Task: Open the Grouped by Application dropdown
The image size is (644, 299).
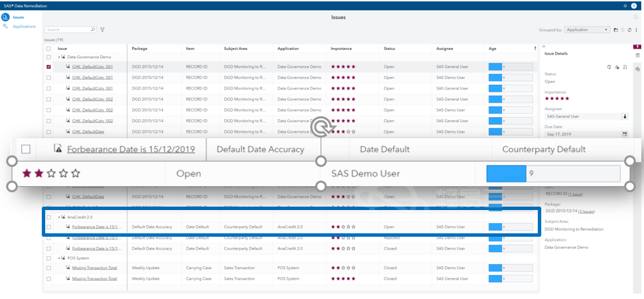Action: click(x=587, y=30)
